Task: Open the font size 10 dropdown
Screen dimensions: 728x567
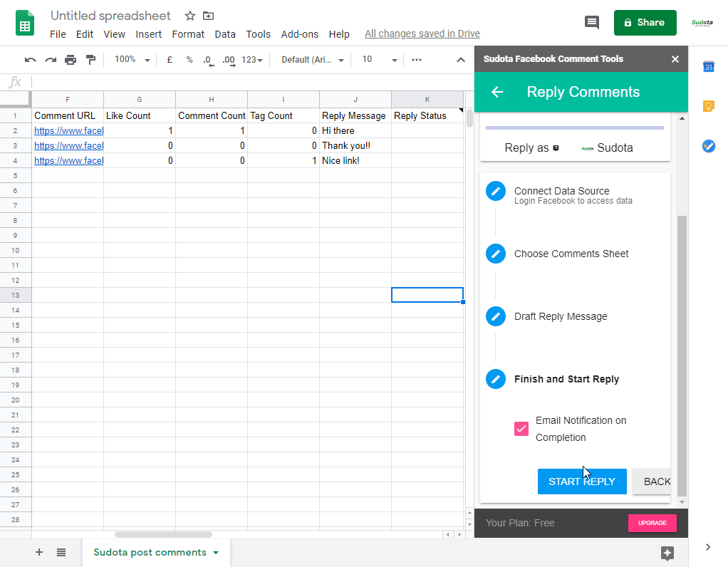Action: click(x=379, y=60)
